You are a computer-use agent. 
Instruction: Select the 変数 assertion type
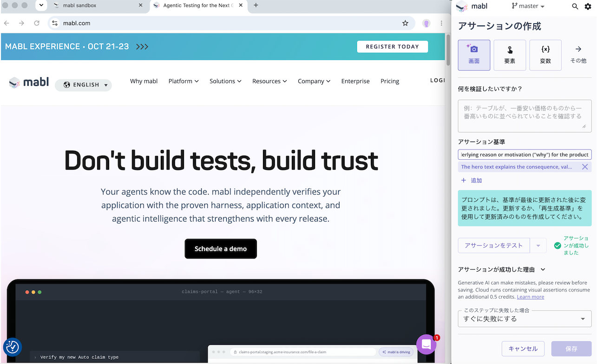[x=546, y=55]
